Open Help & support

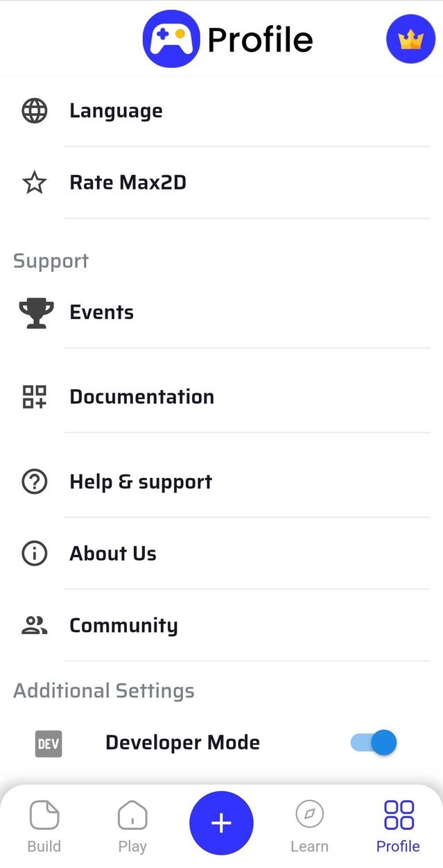click(x=141, y=482)
